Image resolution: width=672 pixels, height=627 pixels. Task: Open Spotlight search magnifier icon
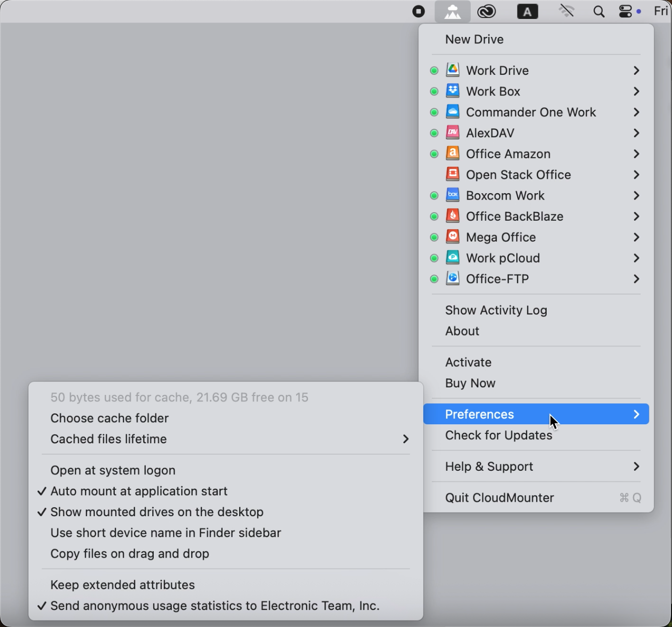[599, 11]
